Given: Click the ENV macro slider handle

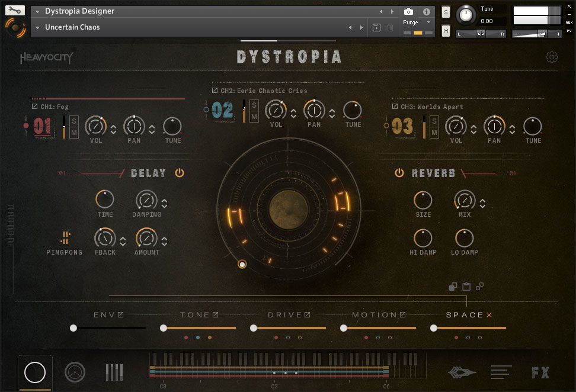Looking at the screenshot, I should pos(73,328).
